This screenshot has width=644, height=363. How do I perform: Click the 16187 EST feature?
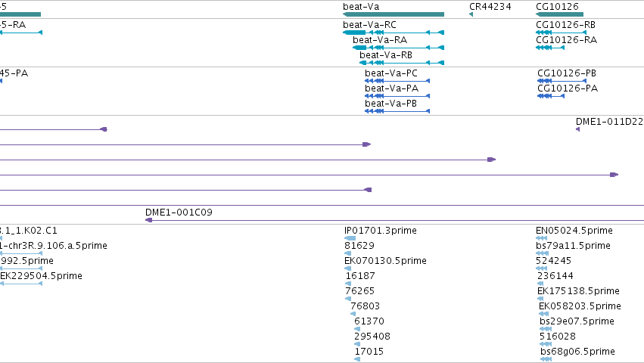(x=348, y=284)
